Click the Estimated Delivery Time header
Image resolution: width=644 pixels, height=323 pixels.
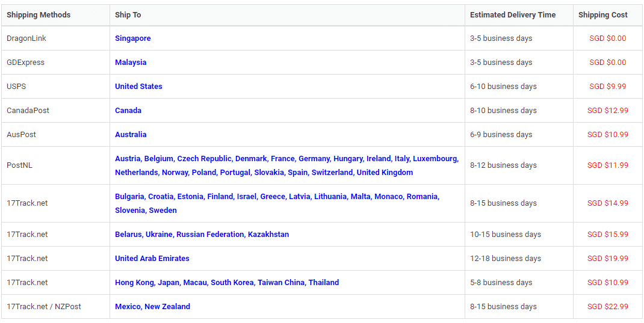[x=513, y=15]
